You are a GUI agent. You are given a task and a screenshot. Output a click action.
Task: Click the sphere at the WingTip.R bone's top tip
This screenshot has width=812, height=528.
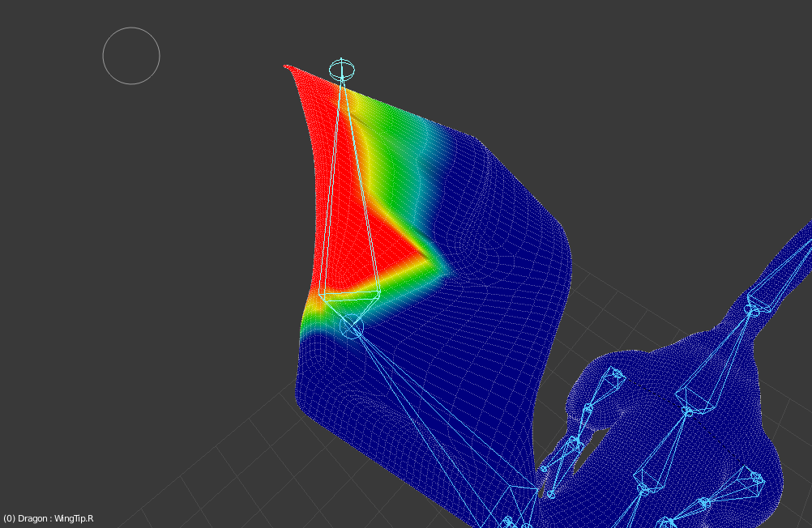[x=342, y=70]
